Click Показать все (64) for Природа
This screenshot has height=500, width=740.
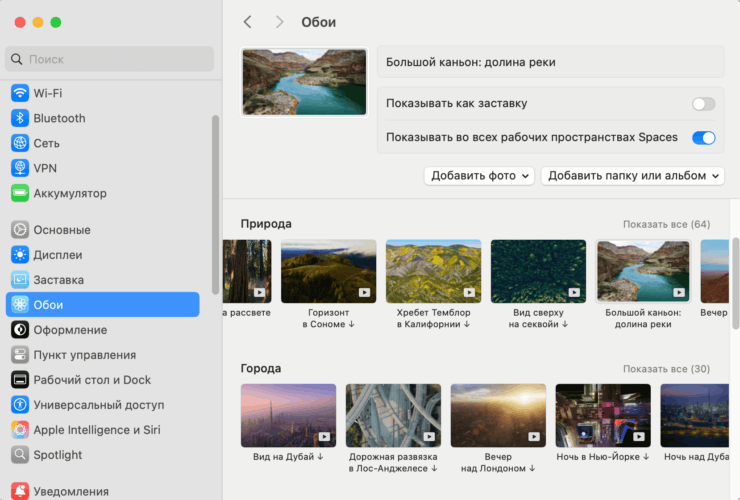click(x=666, y=224)
